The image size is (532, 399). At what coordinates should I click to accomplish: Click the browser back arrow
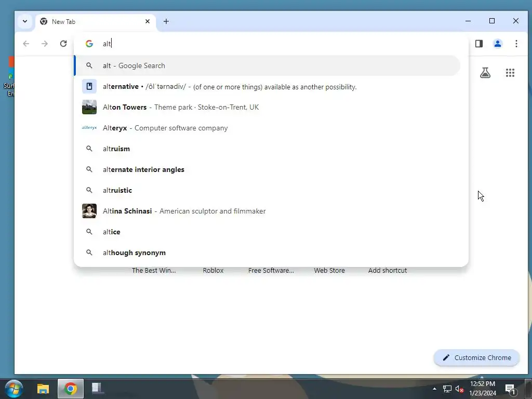[26, 44]
